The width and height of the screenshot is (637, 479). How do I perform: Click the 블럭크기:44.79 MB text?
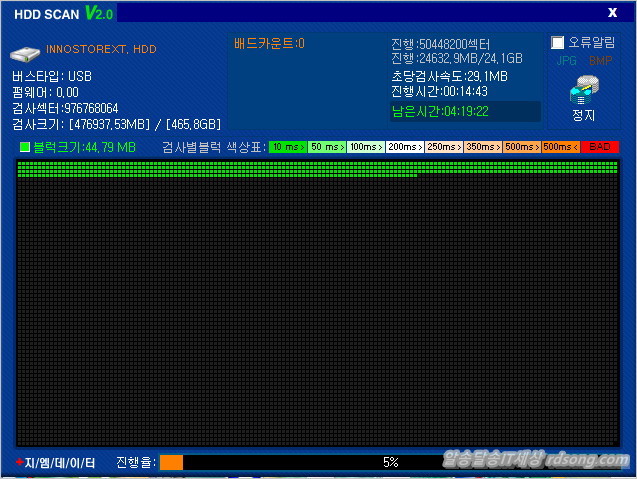84,147
